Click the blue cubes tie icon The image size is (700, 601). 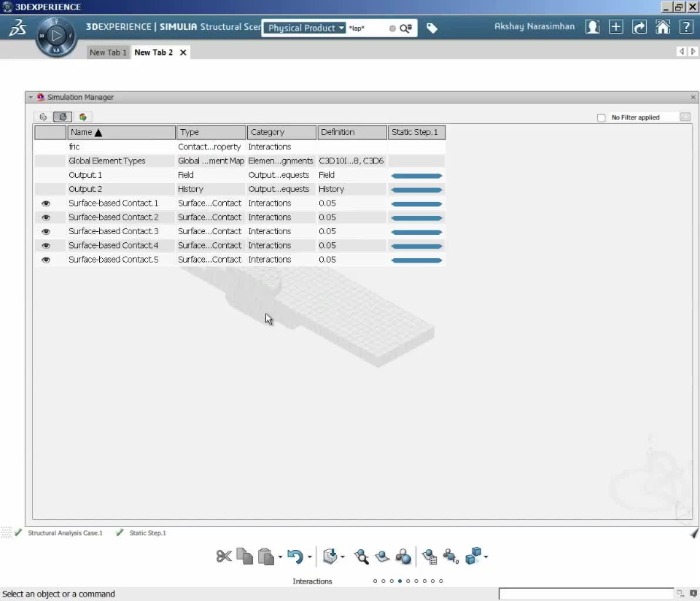pyautogui.click(x=473, y=556)
